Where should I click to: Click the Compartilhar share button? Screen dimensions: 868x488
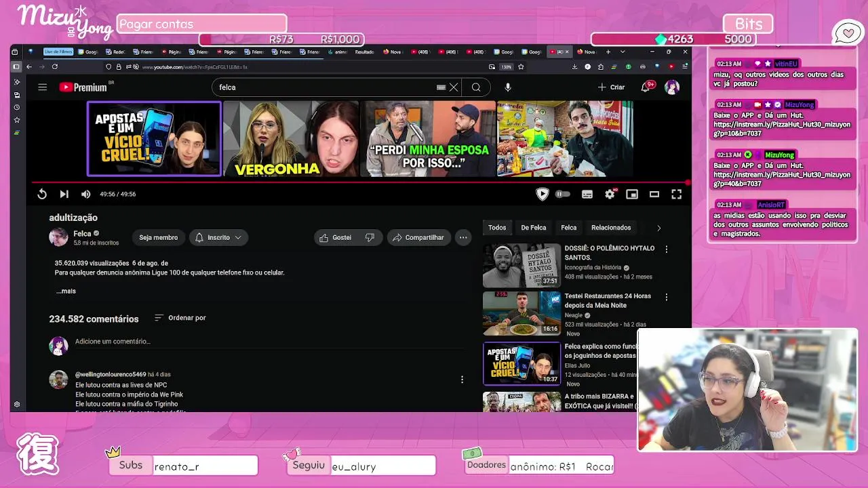click(418, 237)
